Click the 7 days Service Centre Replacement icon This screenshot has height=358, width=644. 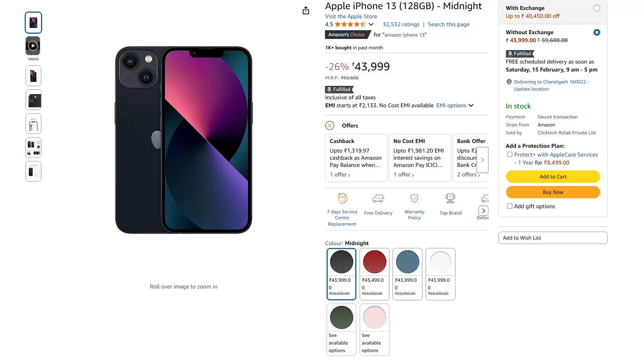click(x=342, y=198)
